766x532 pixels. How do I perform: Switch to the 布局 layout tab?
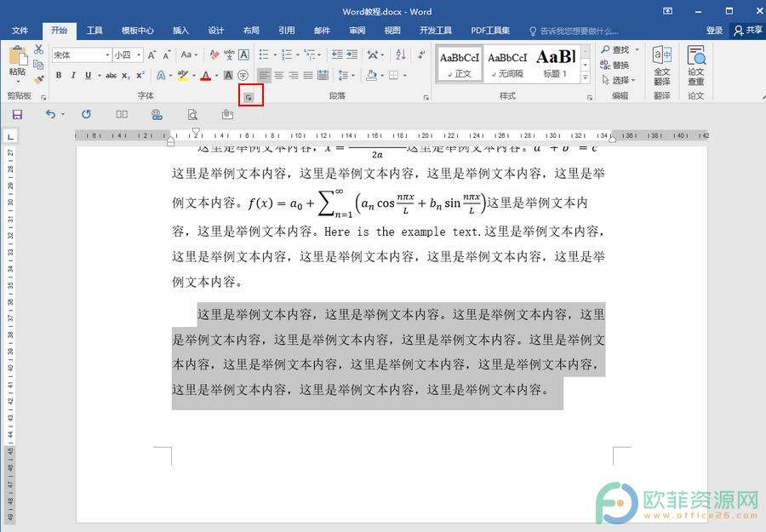point(251,31)
